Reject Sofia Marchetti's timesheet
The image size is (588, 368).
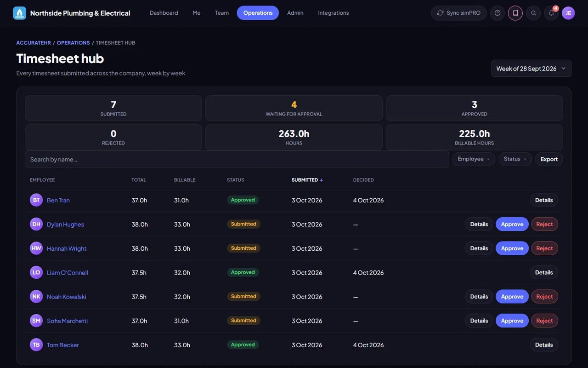click(x=544, y=321)
